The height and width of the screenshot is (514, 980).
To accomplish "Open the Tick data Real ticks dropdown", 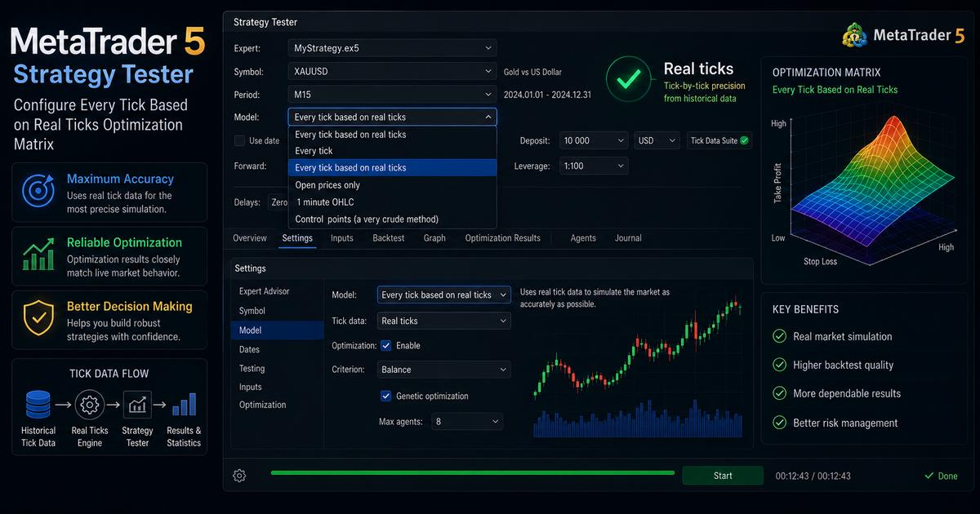I will [x=444, y=321].
